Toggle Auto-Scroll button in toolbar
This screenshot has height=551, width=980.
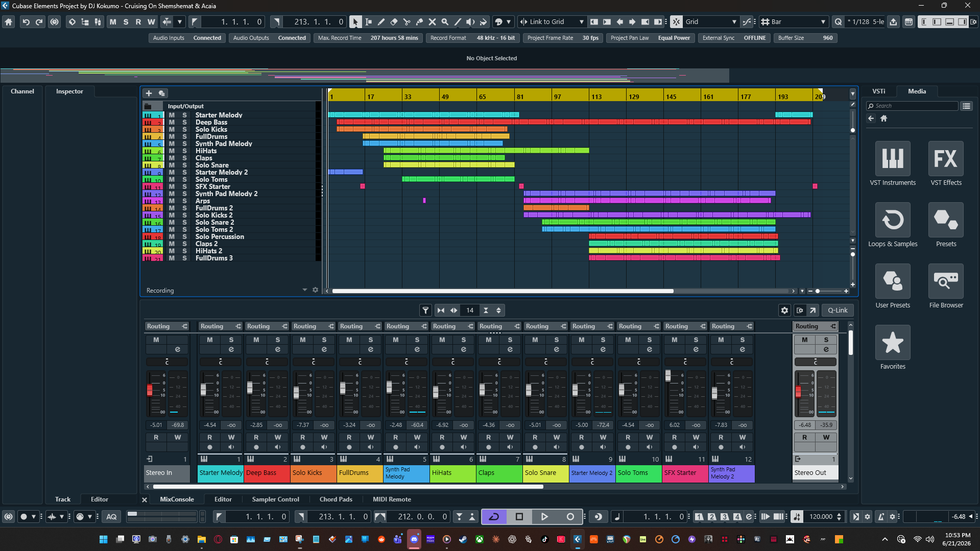click(167, 22)
